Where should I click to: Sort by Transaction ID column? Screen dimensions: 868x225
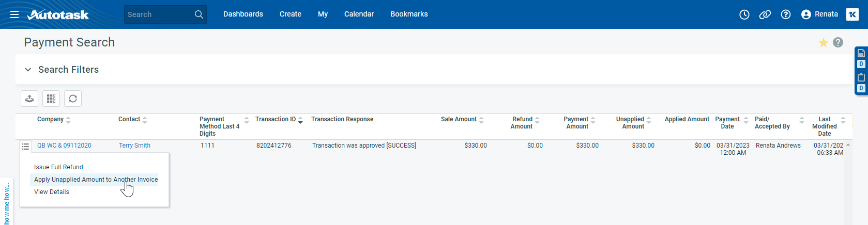point(276,119)
